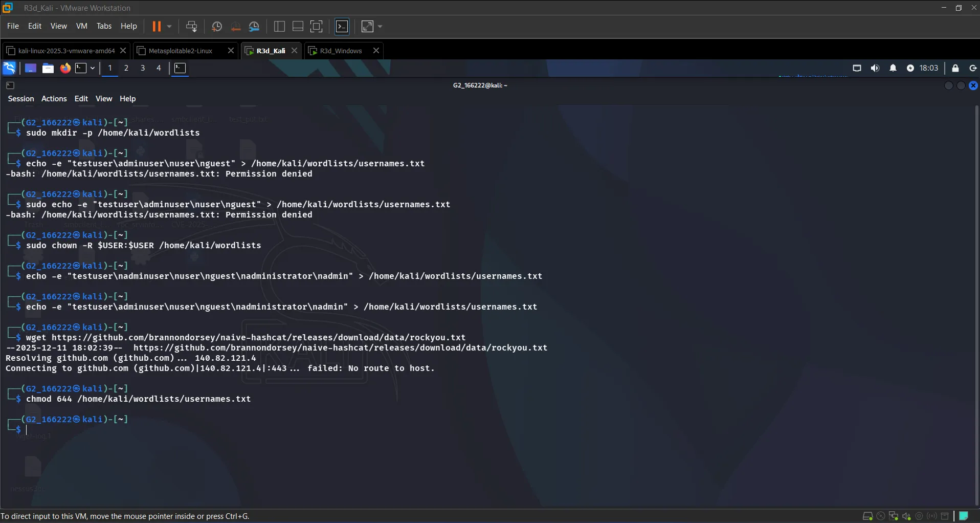Click the terminal vertical scrollbar
Image resolution: width=980 pixels, height=523 pixels.
point(977,306)
